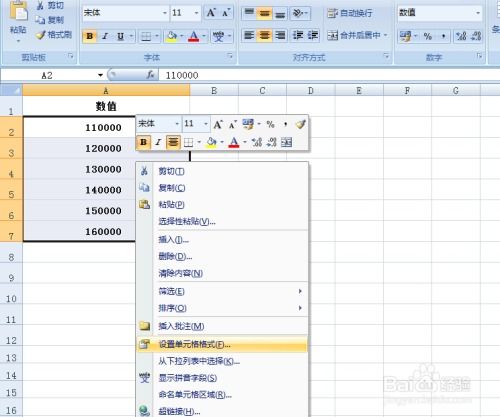This screenshot has height=417, width=500.
Task: Choose Cut (剪切) from the context menu
Action: pyautogui.click(x=222, y=171)
